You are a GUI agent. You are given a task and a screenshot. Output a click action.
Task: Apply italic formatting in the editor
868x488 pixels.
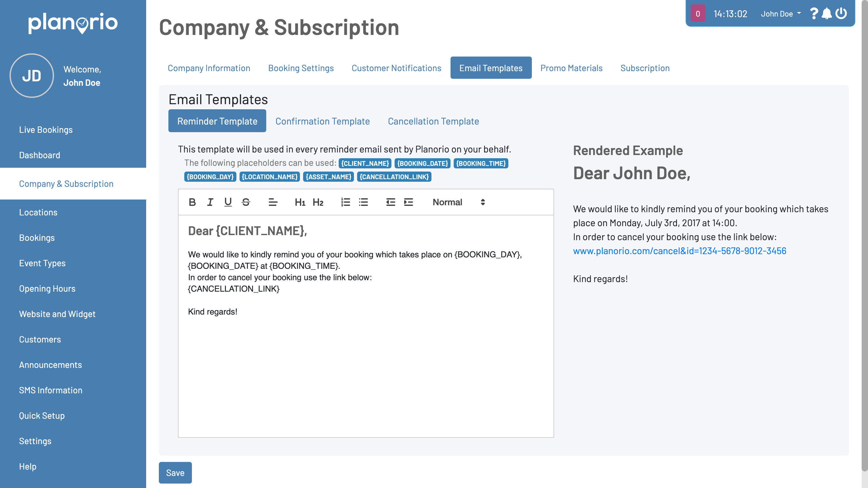pos(210,202)
